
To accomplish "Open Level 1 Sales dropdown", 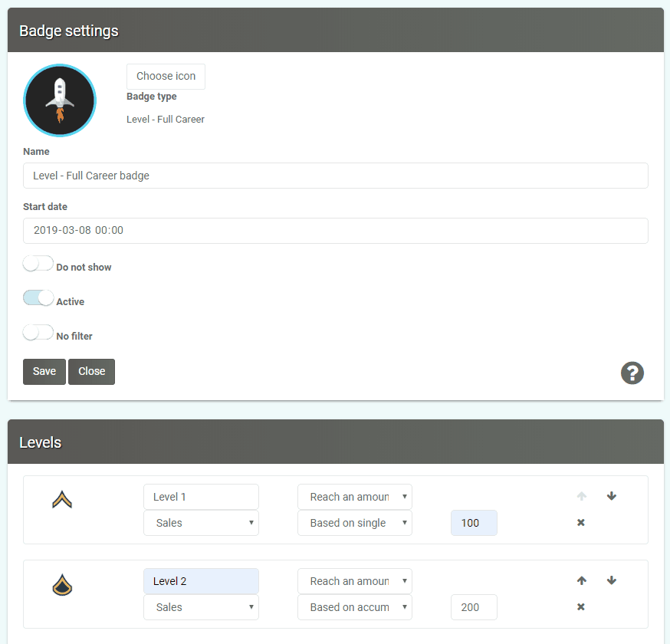I will (x=201, y=523).
